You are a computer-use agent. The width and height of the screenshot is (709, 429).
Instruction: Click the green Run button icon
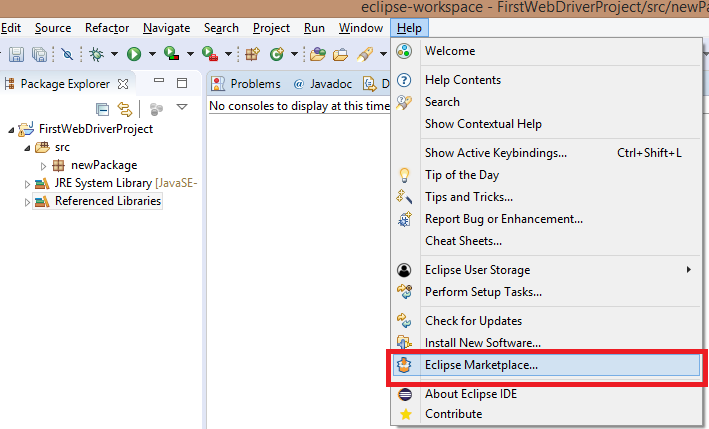point(134,53)
